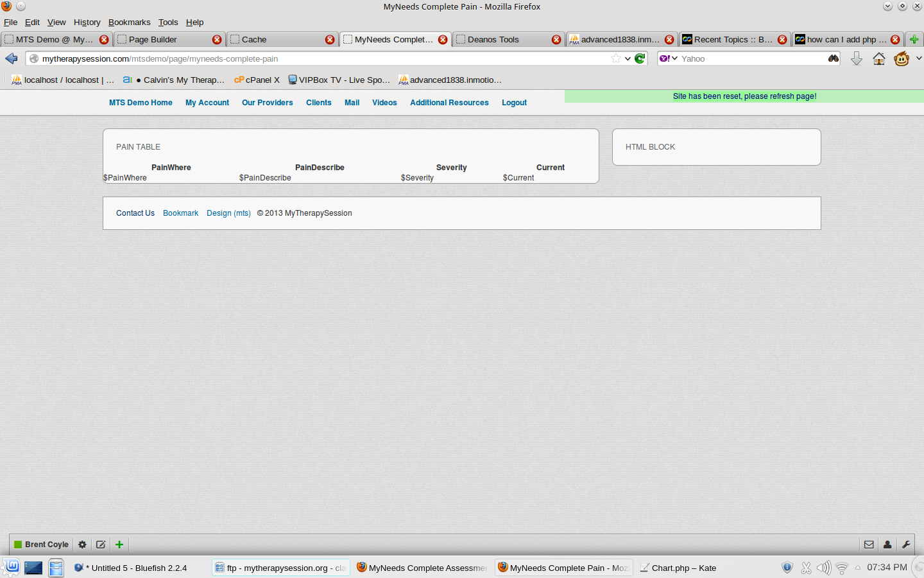Open the Yahoo search engine dropdown
Screen dimensions: 924x578
coord(668,58)
